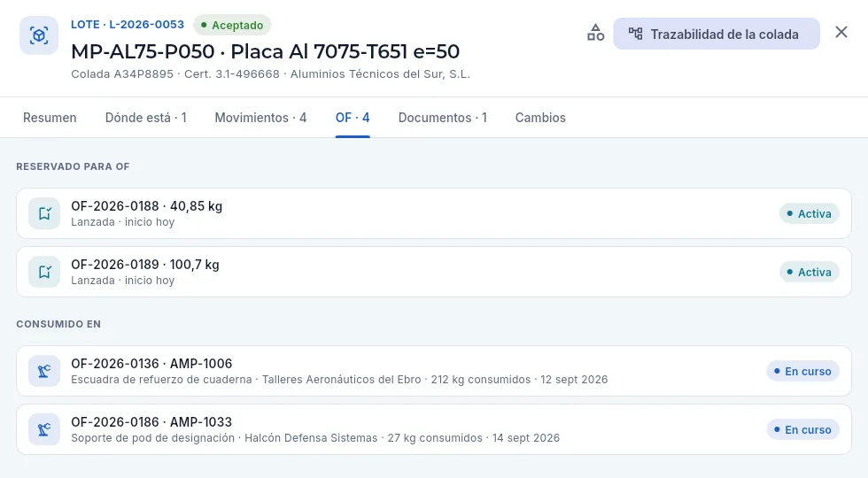Screen dimensions: 868x478
Task: Open Trazabilidad de la colada
Action: [x=717, y=34]
